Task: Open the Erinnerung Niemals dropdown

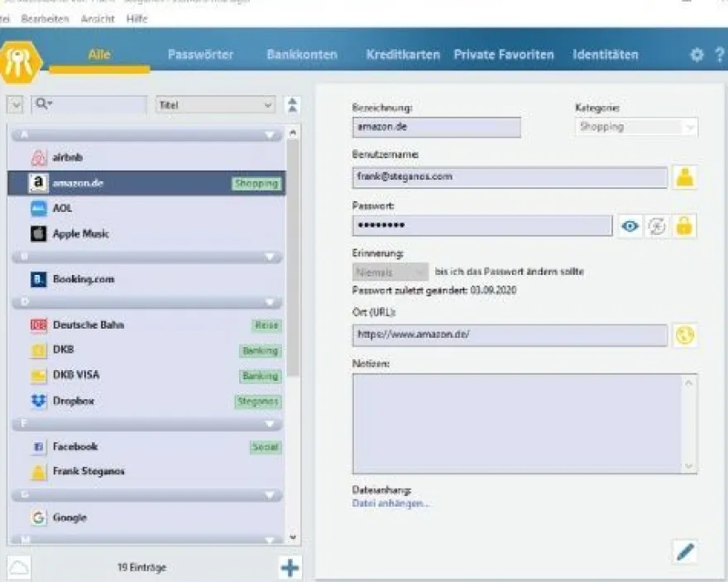Action: pos(390,272)
